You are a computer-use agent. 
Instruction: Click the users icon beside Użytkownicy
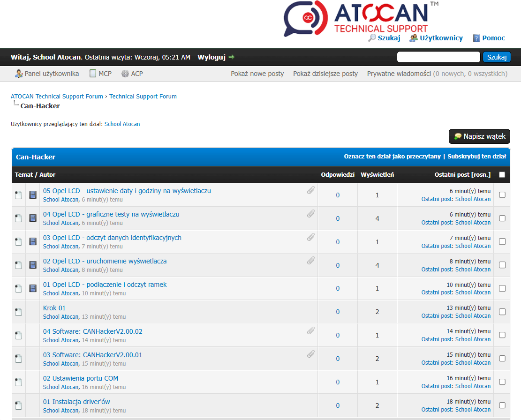pos(413,38)
